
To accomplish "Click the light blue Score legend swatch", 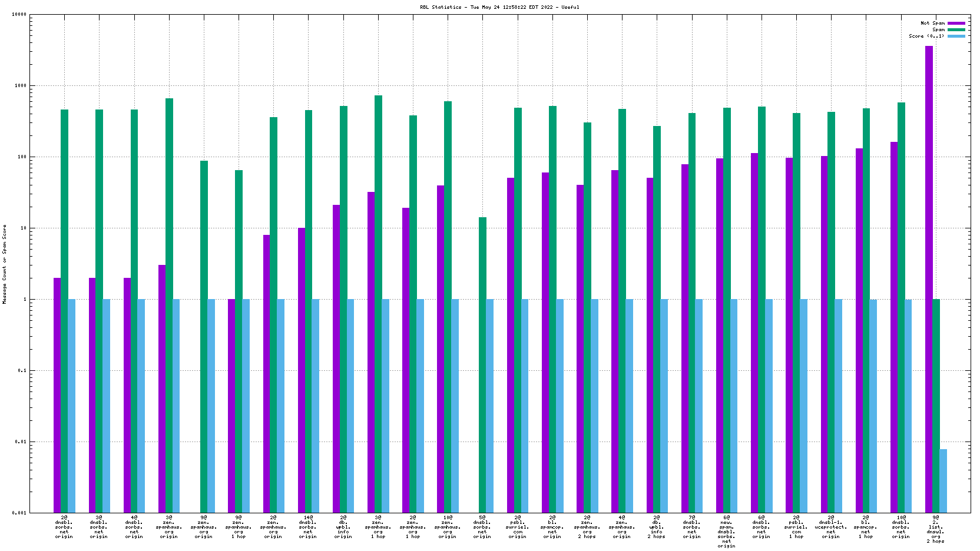I will (x=956, y=36).
